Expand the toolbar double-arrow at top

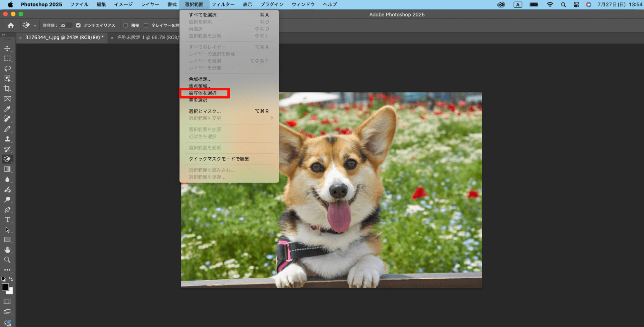click(4, 35)
